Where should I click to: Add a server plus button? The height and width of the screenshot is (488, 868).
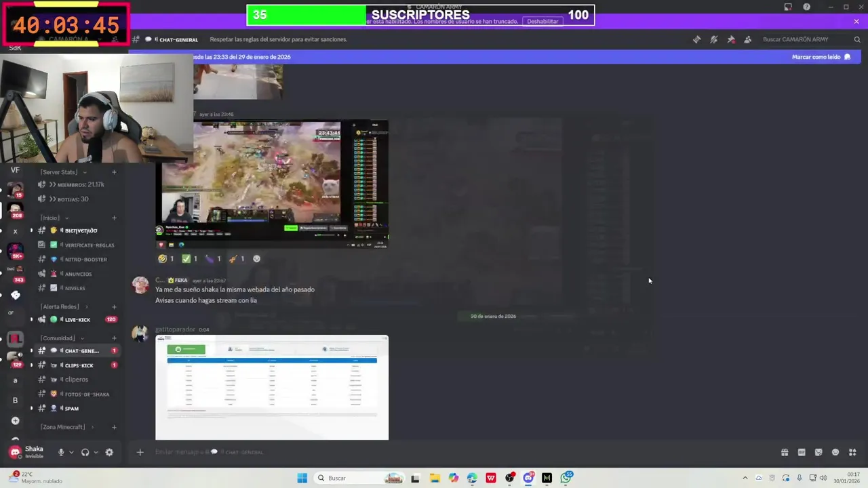point(15,420)
